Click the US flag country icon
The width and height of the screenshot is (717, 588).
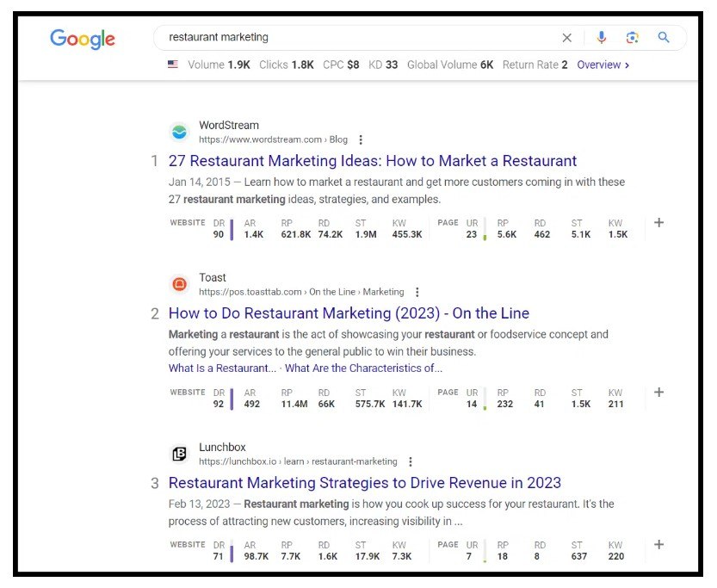click(173, 65)
